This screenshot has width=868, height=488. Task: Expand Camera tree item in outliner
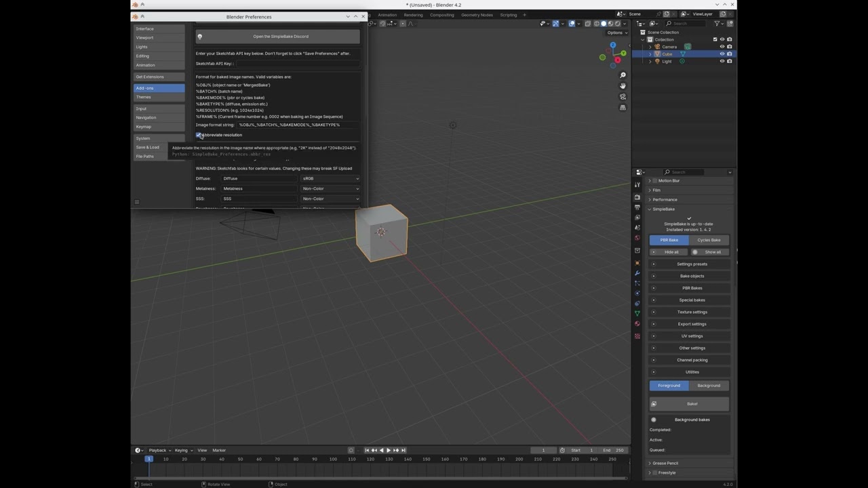[650, 47]
